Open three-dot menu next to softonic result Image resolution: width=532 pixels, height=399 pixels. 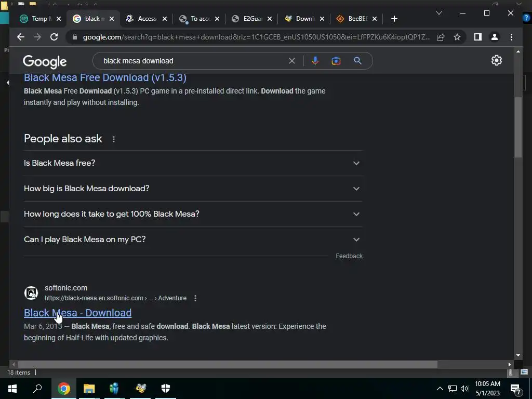[x=195, y=298]
